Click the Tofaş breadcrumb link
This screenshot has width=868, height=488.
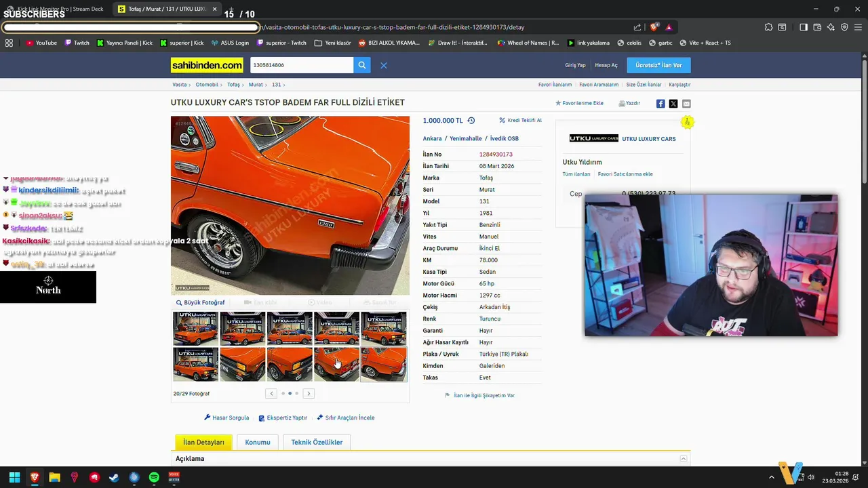[233, 85]
